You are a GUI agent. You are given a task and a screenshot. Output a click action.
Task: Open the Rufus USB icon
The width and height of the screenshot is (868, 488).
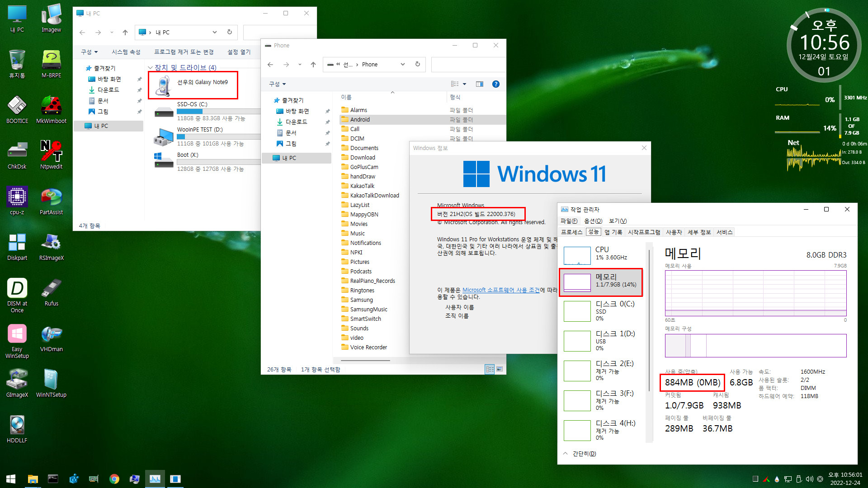pos(51,291)
